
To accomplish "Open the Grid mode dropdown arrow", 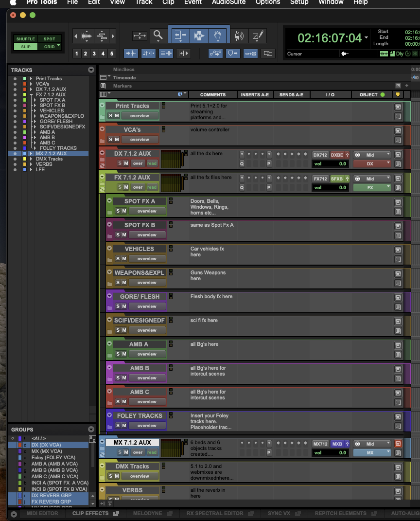I will coord(59,46).
